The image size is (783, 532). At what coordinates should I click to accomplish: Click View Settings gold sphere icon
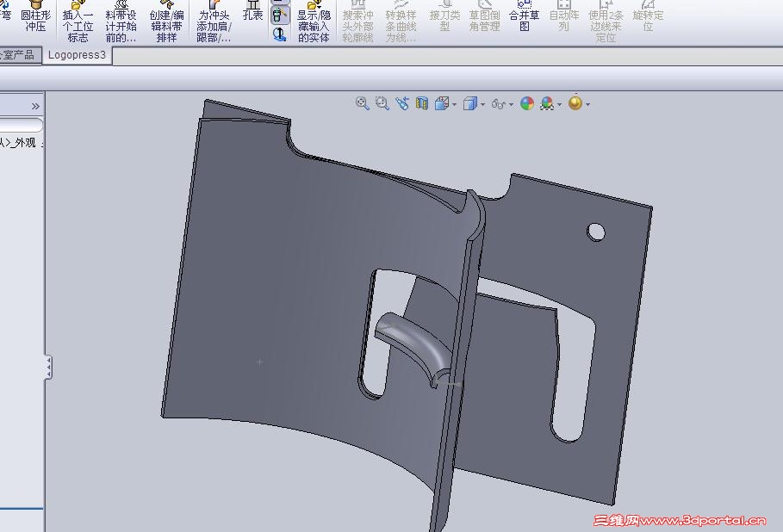pyautogui.click(x=575, y=102)
